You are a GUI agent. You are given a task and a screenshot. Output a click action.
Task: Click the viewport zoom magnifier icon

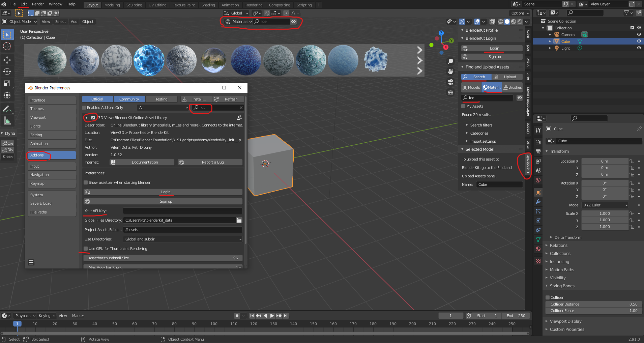click(450, 61)
